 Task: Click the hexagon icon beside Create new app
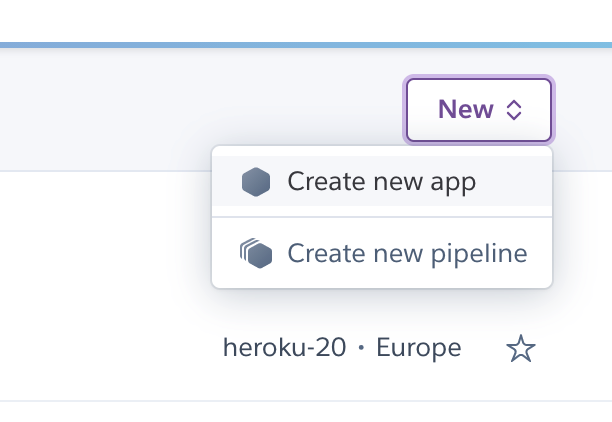tap(256, 182)
